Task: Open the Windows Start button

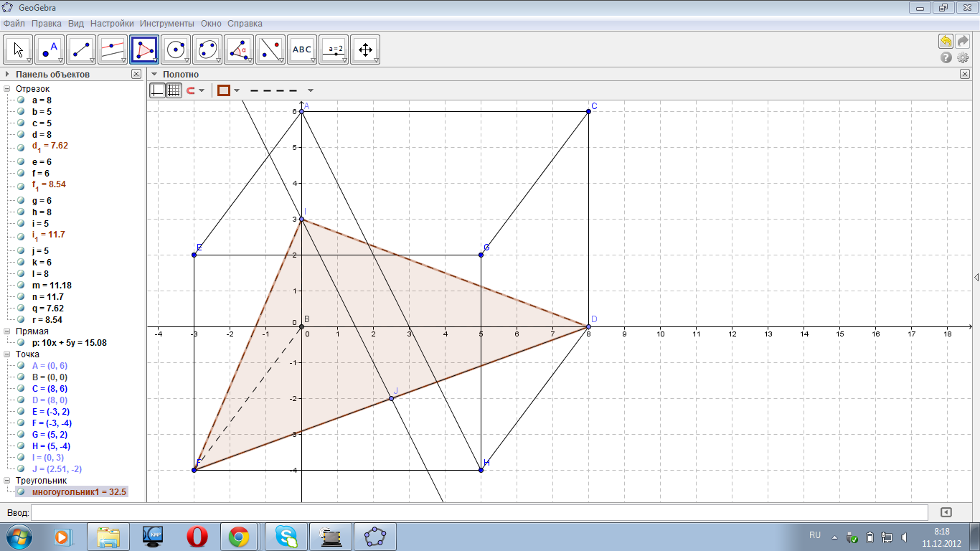Action: click(x=19, y=536)
